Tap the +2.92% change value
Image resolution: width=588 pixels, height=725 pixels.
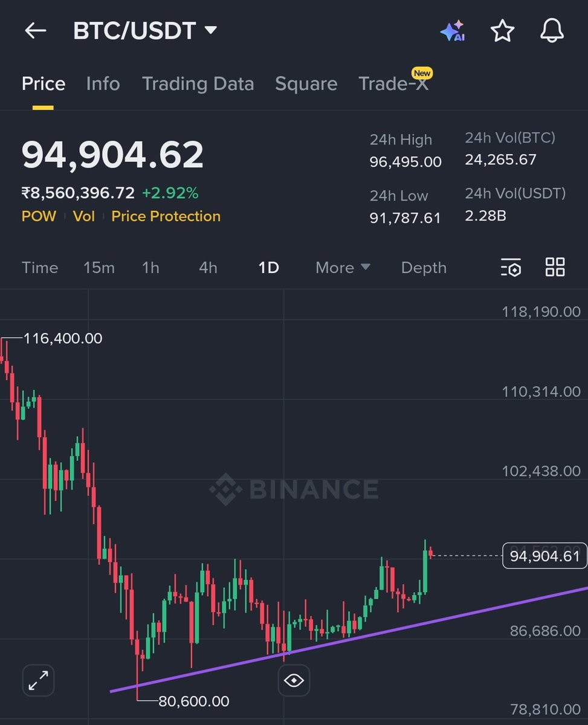coord(170,193)
